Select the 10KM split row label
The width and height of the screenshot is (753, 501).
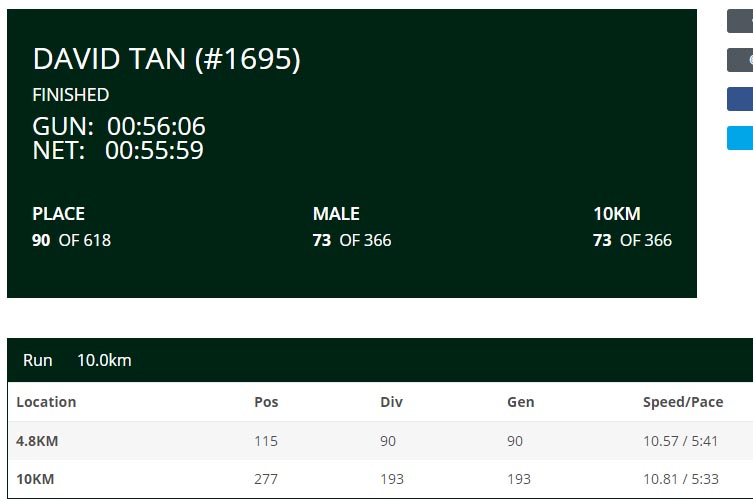(35, 479)
